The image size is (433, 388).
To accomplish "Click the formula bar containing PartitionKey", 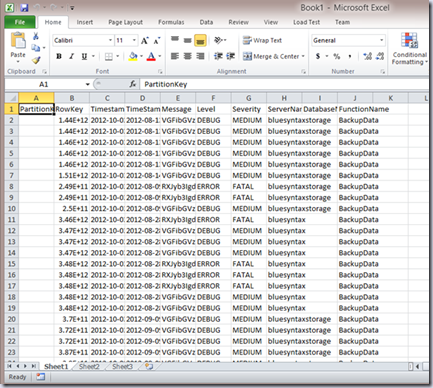I will [x=283, y=84].
